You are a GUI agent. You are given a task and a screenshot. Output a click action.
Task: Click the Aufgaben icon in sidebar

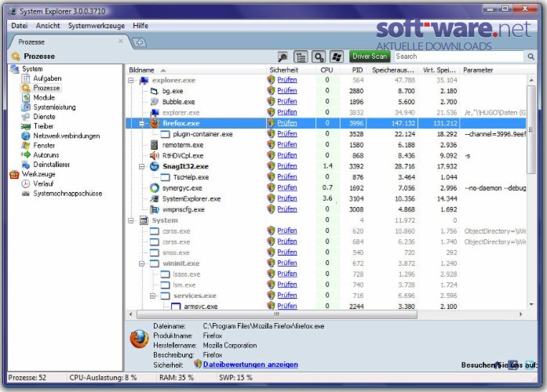click(26, 78)
